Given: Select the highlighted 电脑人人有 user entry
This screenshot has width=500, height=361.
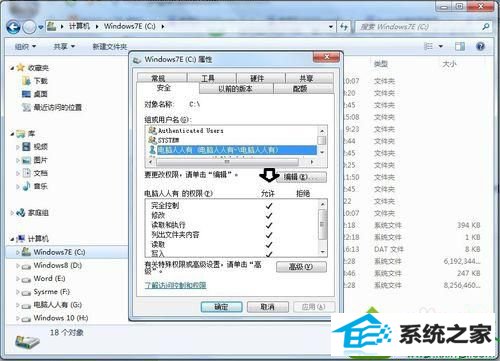Looking at the screenshot, I should [232, 150].
